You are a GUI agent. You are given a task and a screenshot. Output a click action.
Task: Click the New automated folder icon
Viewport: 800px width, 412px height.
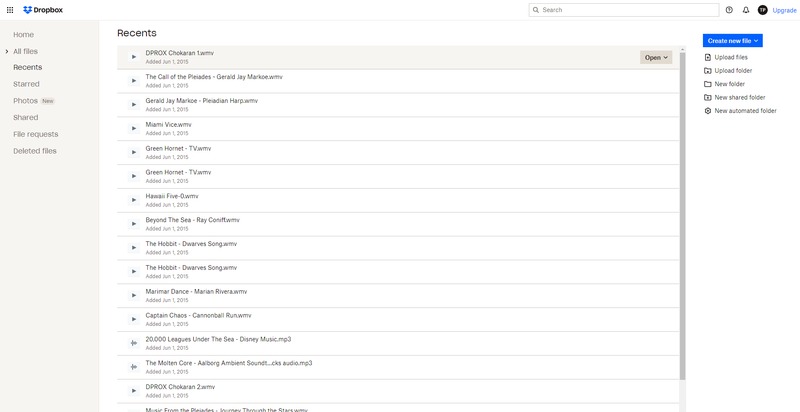click(x=707, y=110)
